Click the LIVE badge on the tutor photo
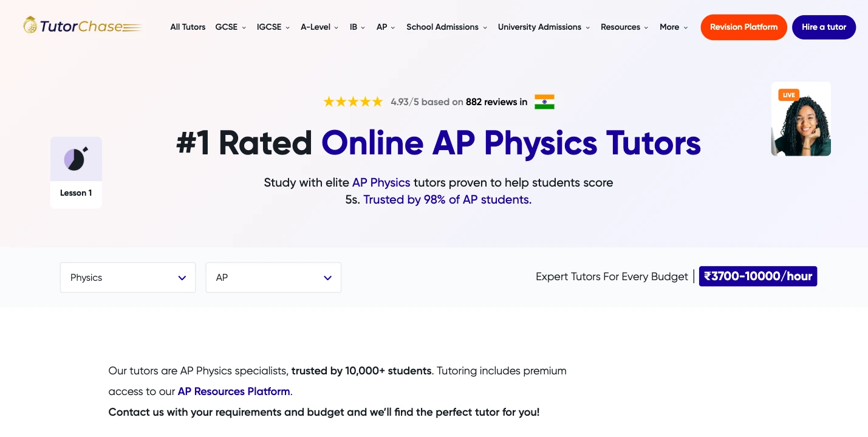This screenshot has height=437, width=868. 788,95
